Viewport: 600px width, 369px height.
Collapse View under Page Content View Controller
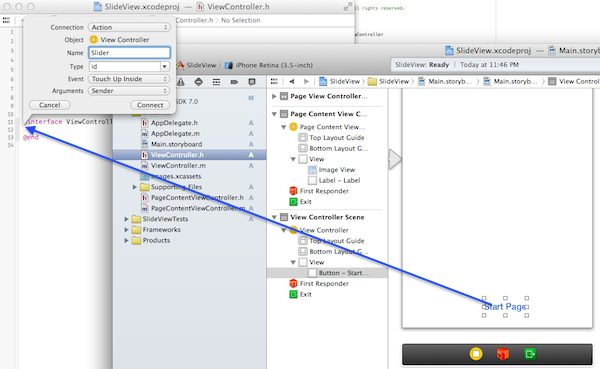(x=293, y=159)
